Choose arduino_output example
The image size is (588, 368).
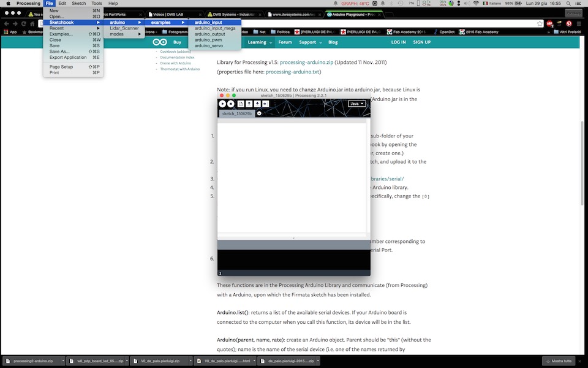[x=214, y=34]
